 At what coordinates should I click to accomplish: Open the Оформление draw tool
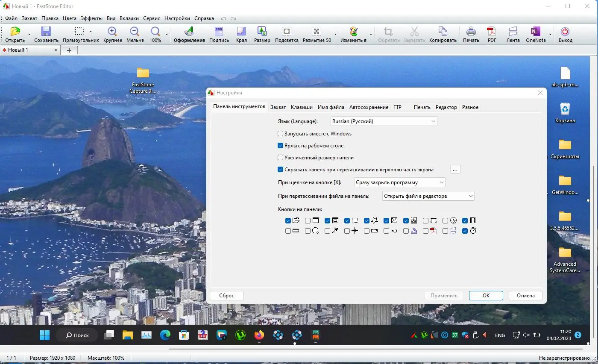(189, 32)
